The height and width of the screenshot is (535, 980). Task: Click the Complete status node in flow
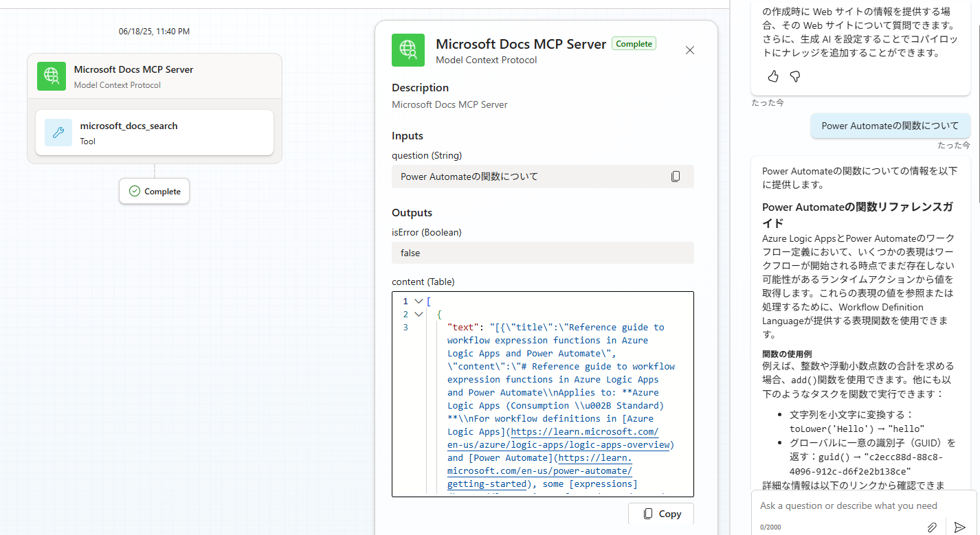click(x=155, y=192)
